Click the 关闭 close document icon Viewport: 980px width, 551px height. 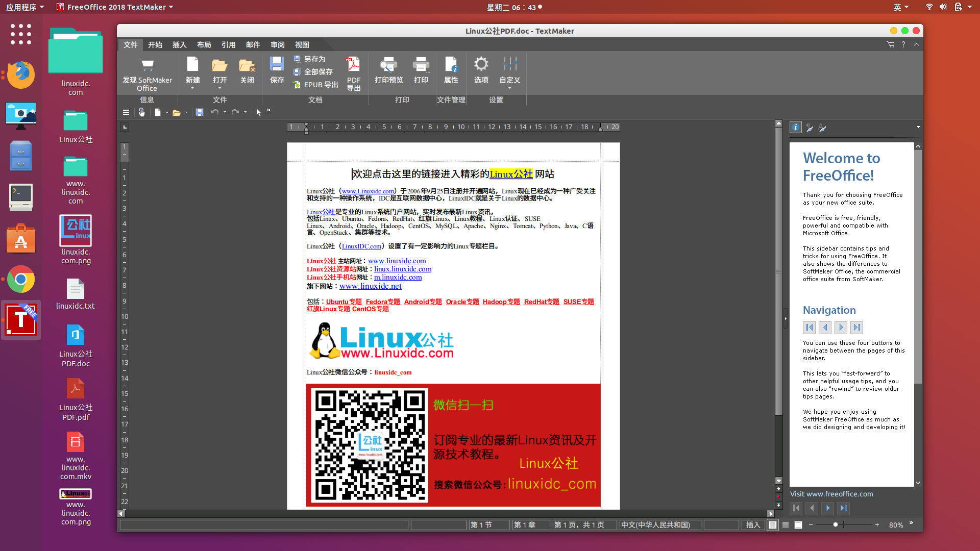point(247,65)
